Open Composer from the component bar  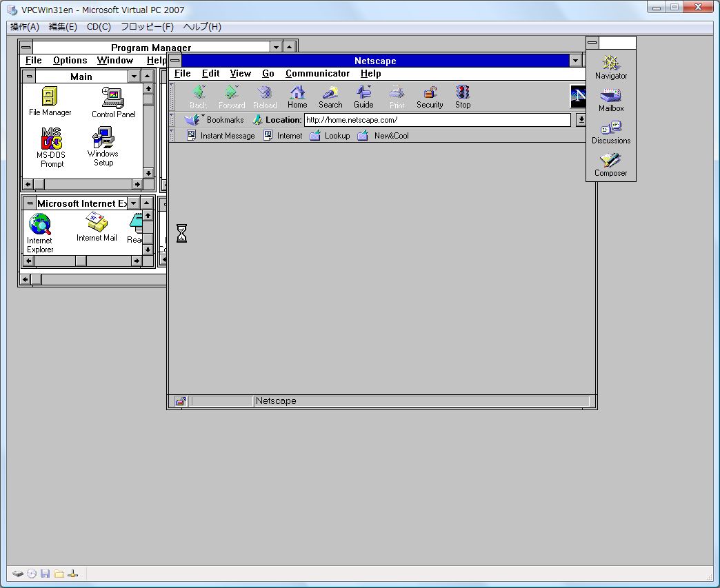click(611, 164)
